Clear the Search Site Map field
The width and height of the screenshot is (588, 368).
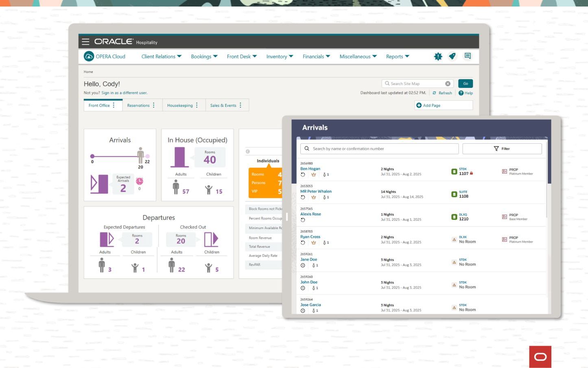[x=448, y=83]
